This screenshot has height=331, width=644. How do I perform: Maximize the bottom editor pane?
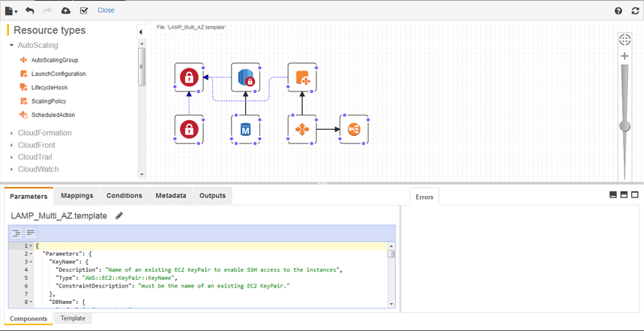pos(635,194)
